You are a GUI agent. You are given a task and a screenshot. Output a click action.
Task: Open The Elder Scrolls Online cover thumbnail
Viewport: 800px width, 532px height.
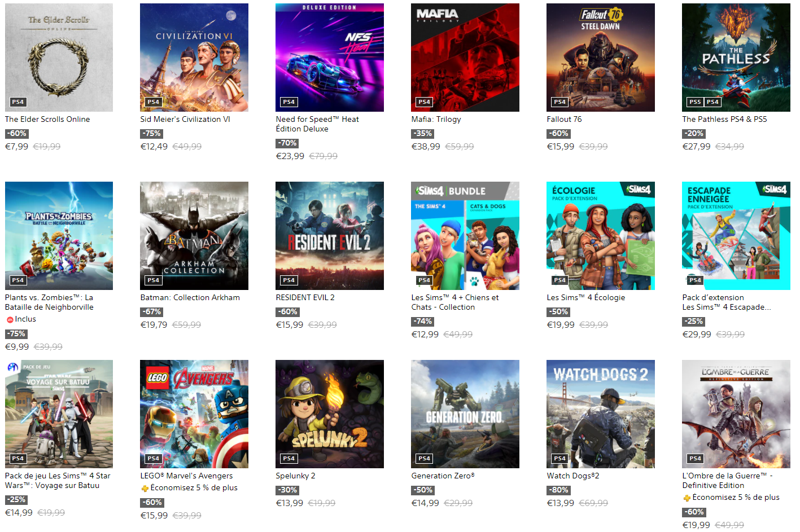pyautogui.click(x=59, y=58)
